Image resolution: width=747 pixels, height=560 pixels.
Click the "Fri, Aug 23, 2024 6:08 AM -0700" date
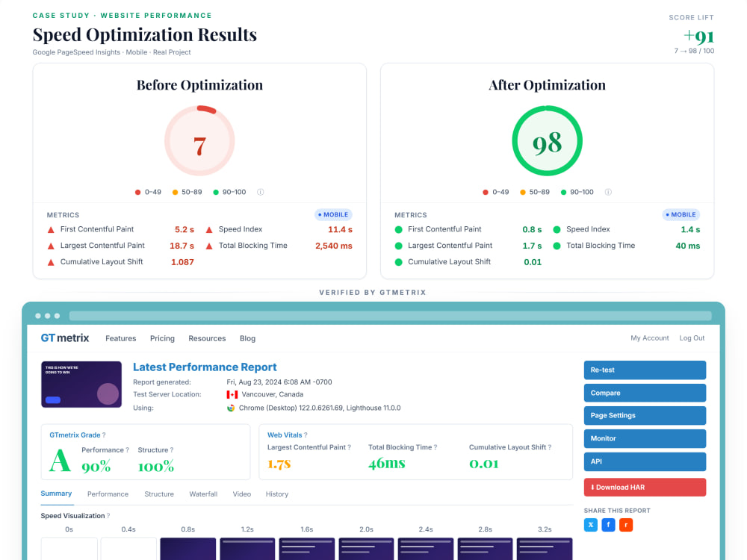[279, 382]
